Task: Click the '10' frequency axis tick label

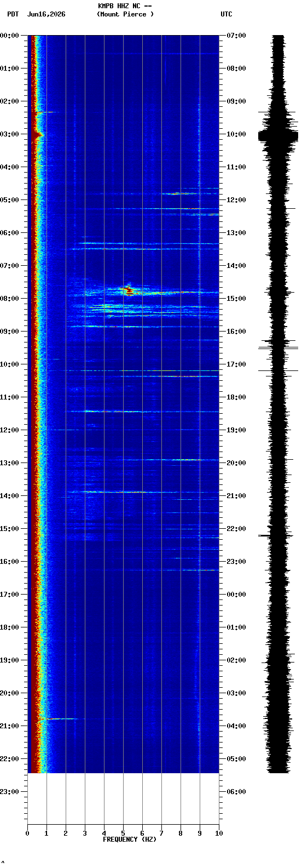Action: click(219, 833)
